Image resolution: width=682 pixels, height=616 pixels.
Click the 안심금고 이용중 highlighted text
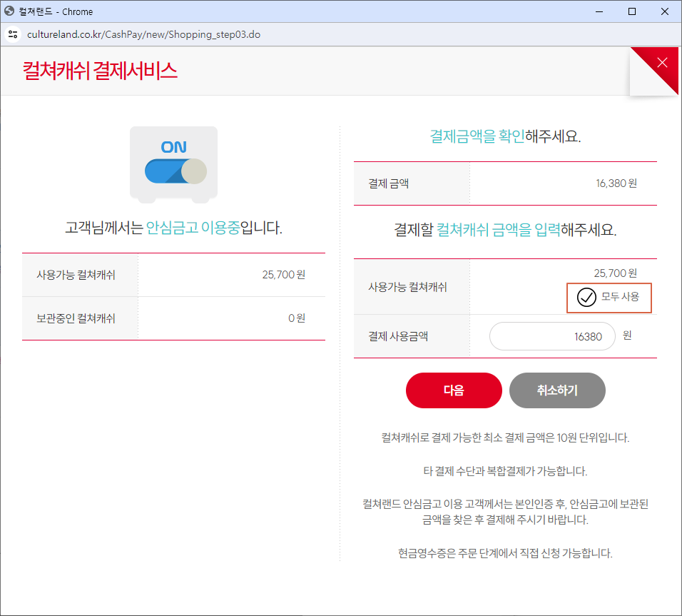point(193,227)
